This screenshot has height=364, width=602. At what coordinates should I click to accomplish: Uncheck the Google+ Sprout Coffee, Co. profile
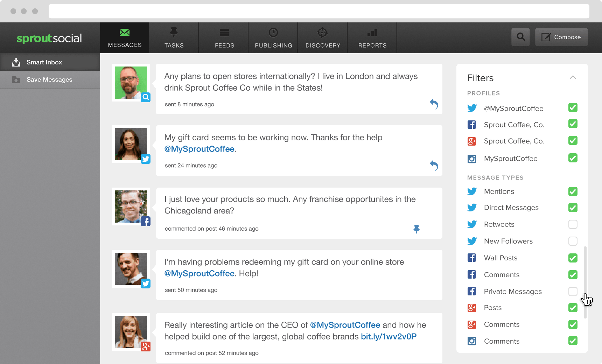(573, 141)
